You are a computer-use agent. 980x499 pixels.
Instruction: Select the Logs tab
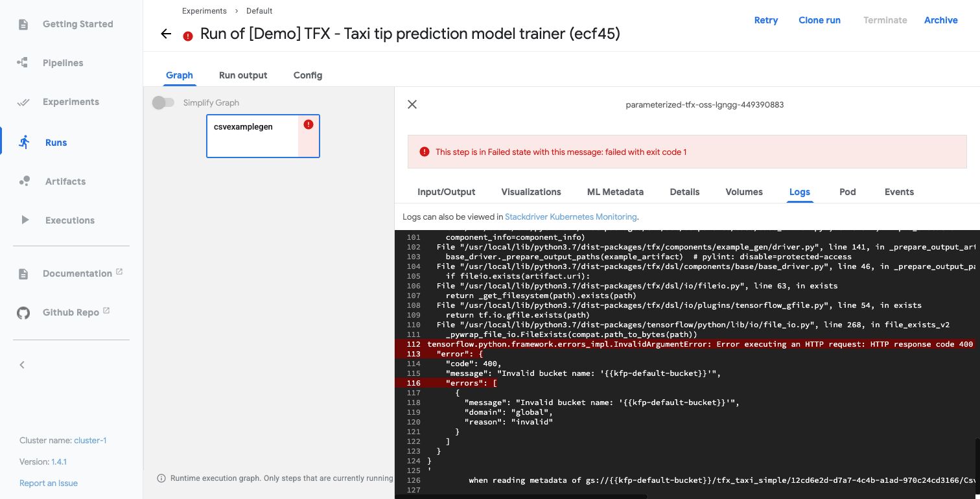(x=800, y=192)
